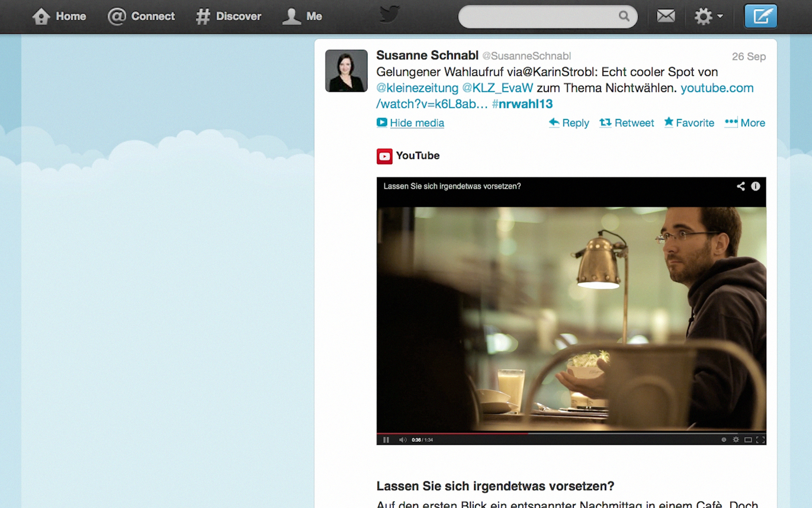This screenshot has height=508, width=812.
Task: Open Susanne Schnabl's profile picture
Action: pyautogui.click(x=346, y=71)
